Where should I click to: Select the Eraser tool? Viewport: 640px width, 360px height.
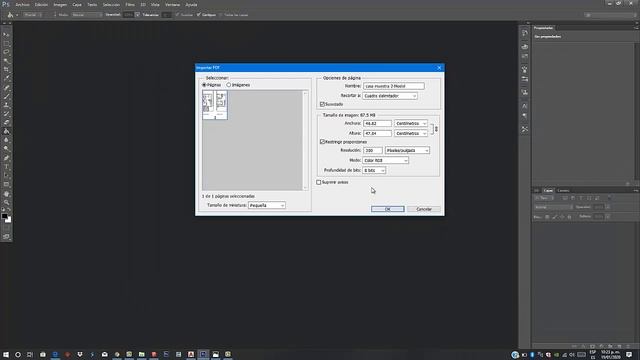click(6, 122)
